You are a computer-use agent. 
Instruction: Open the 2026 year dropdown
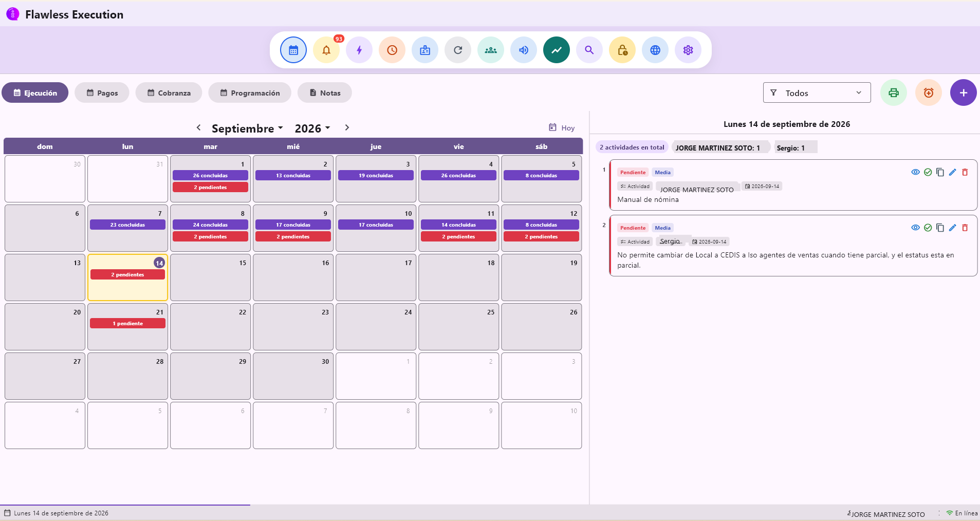tap(312, 128)
